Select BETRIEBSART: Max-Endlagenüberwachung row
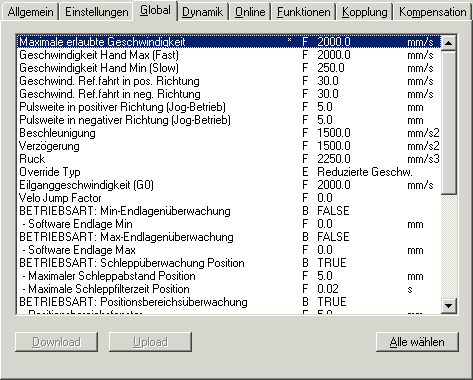Viewport: 473px width, 380px height. point(229,237)
